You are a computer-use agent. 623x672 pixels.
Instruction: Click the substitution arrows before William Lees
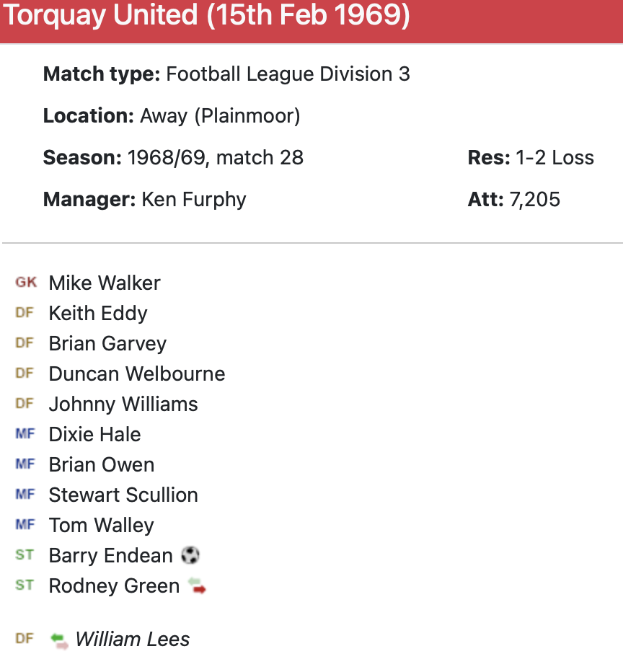pos(59,640)
